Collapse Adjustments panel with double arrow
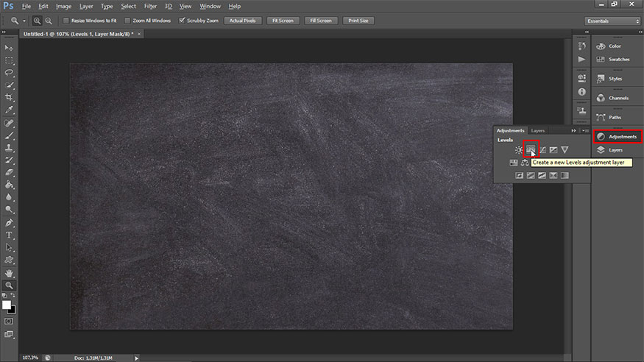 point(573,130)
